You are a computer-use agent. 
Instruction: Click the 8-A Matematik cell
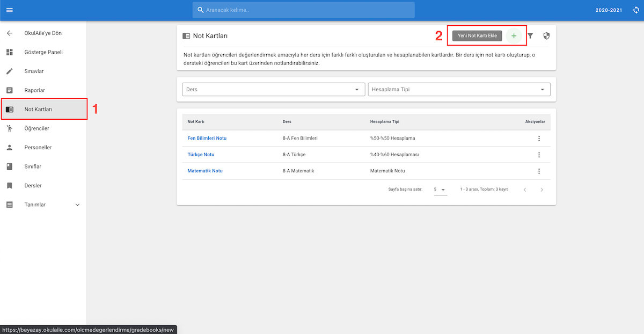[x=298, y=171]
